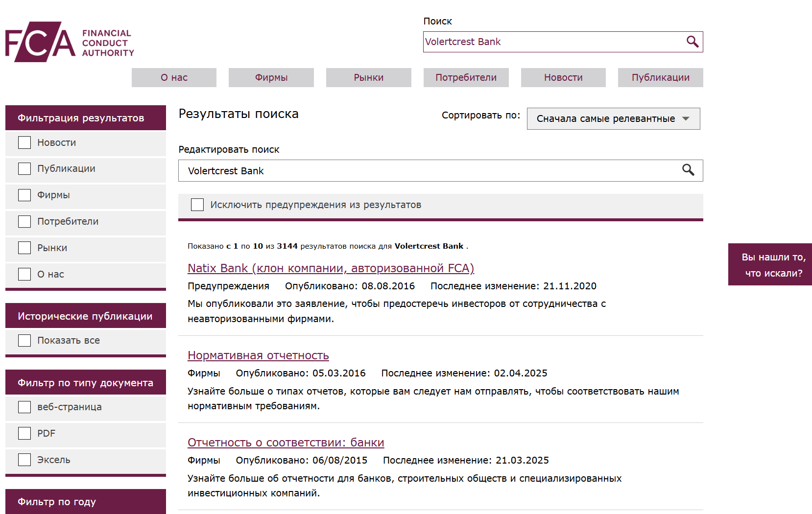Check the веб-страница document type filter
The width and height of the screenshot is (812, 514).
(24, 406)
